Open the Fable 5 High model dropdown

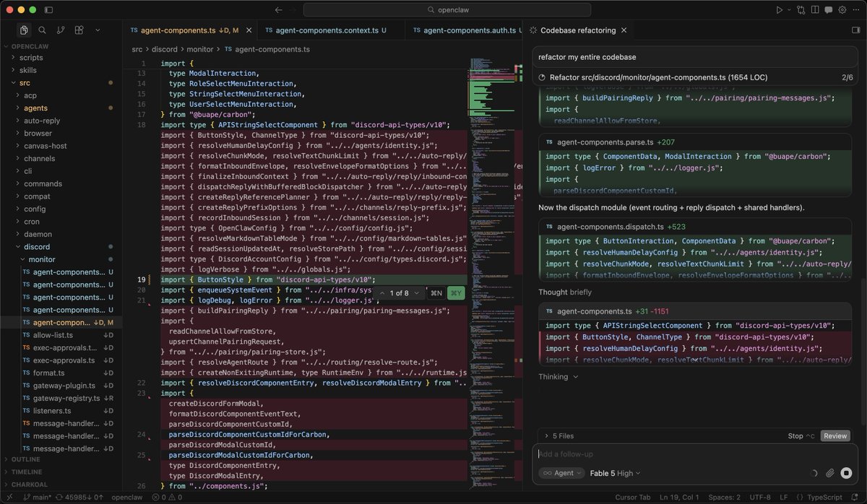click(615, 474)
